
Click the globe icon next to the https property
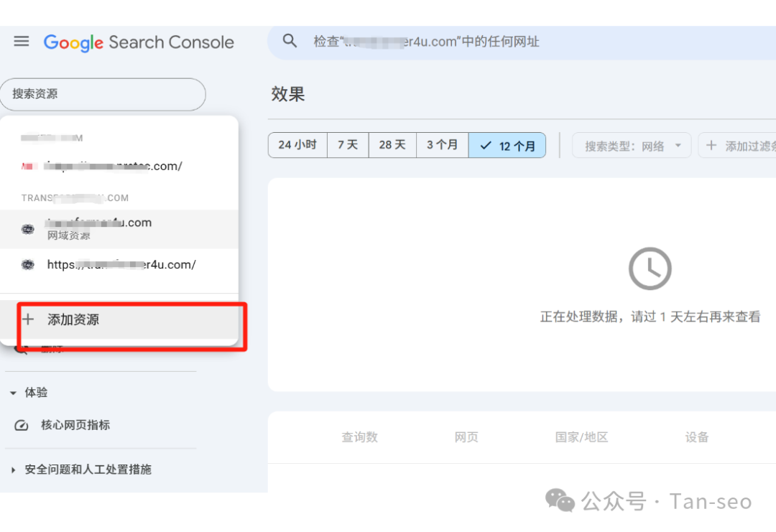click(27, 264)
